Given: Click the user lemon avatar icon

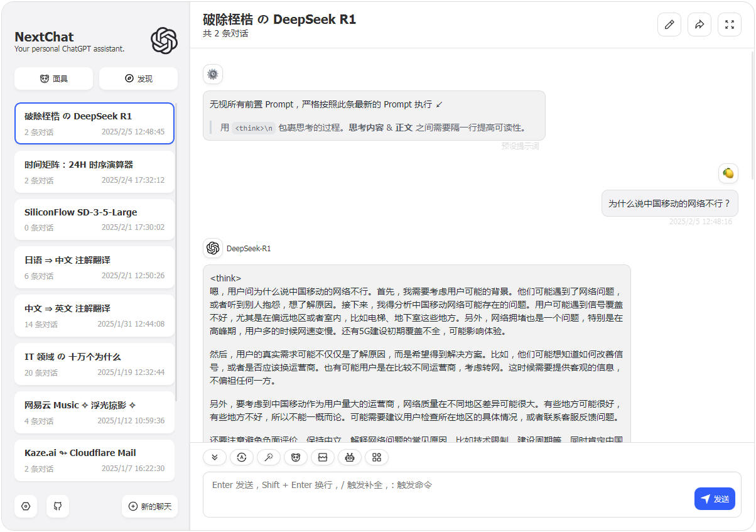Looking at the screenshot, I should 728,173.
